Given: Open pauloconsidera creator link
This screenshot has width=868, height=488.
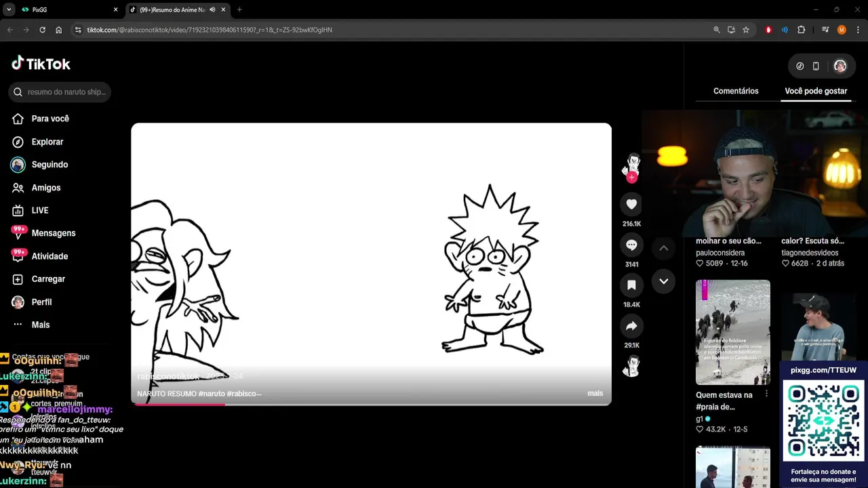Looking at the screenshot, I should 720,253.
